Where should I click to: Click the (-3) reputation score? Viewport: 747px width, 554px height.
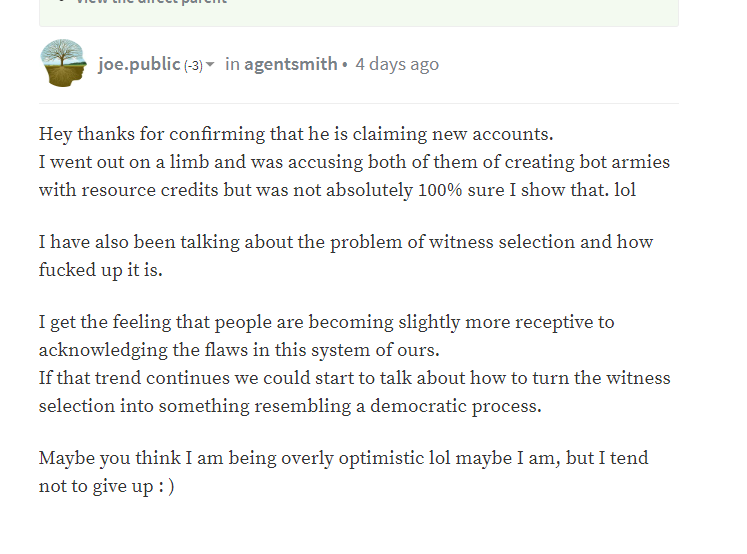point(193,66)
